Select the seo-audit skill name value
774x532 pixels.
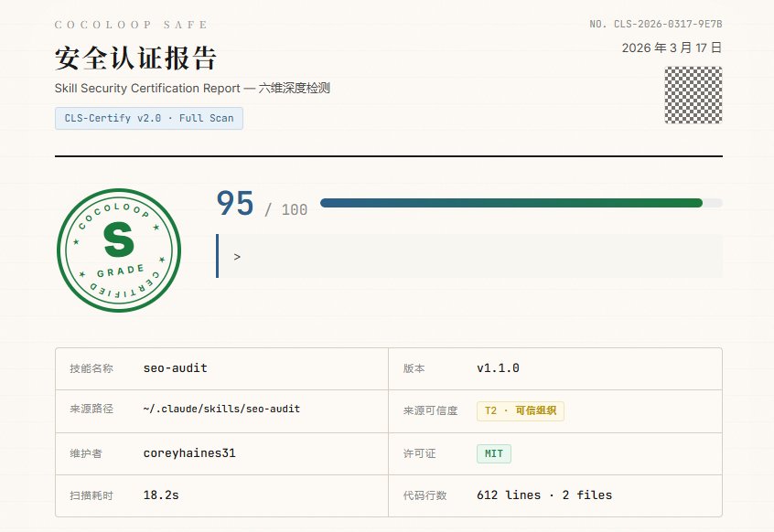[174, 368]
